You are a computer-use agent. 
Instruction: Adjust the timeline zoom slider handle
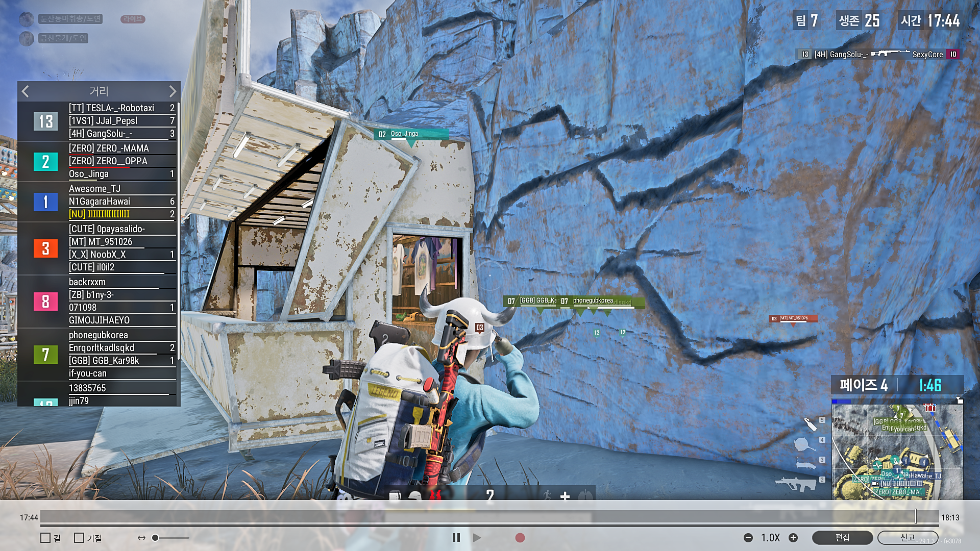(155, 538)
